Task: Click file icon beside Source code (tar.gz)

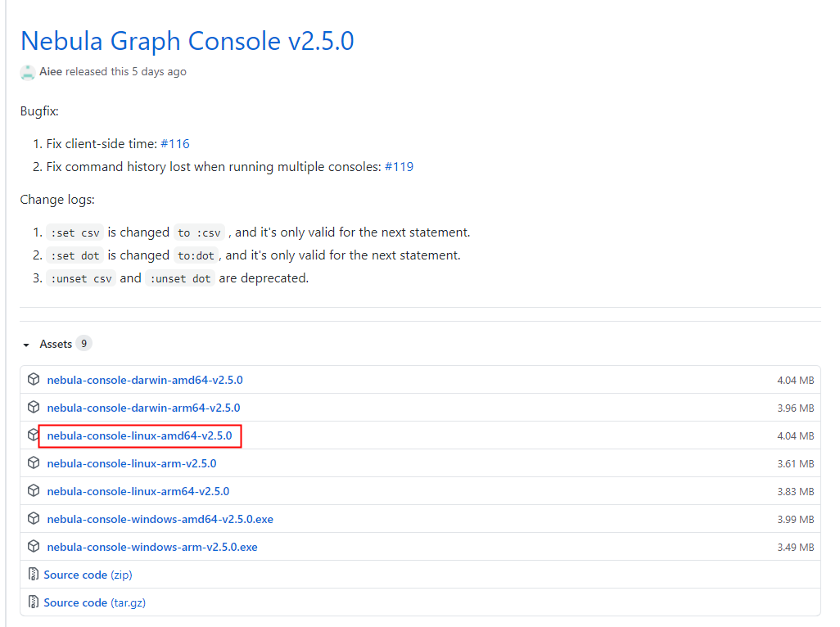Action: [x=34, y=602]
